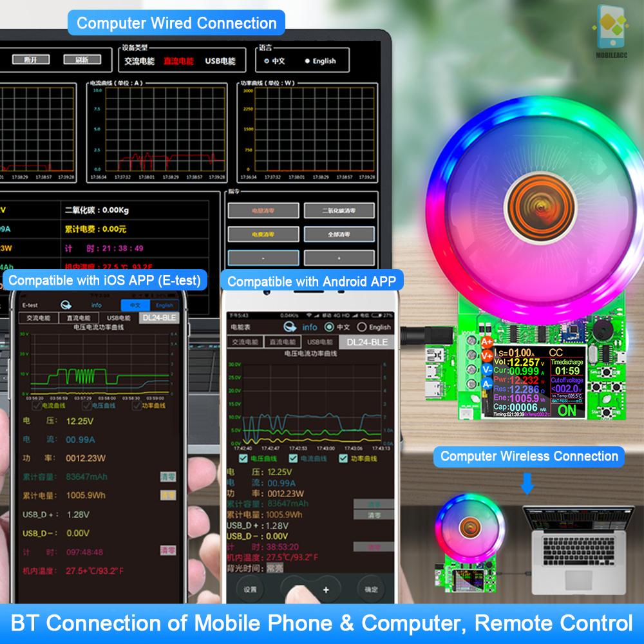This screenshot has height=644, width=644.
Task: Click 清零 next to 计时 in iOS app
Action: [168, 551]
